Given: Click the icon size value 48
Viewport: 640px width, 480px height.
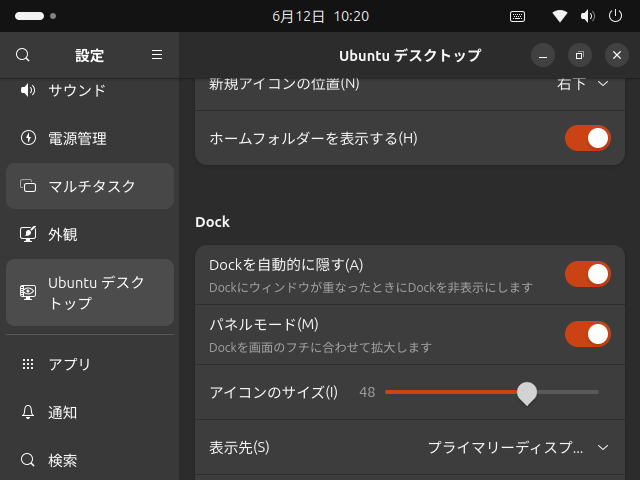Looking at the screenshot, I should click(367, 392).
